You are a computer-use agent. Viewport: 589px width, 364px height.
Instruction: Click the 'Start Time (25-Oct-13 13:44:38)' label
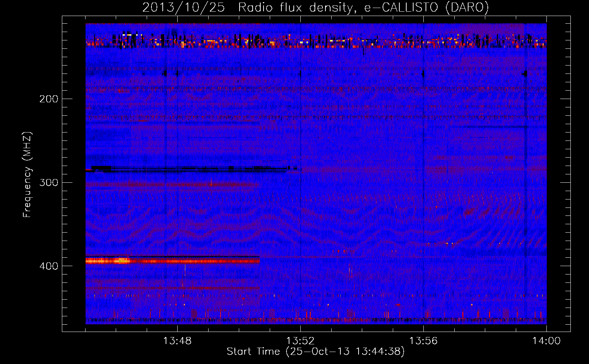316,352
